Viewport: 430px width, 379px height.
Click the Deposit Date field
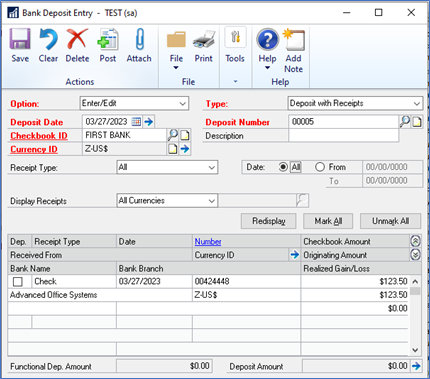point(107,122)
